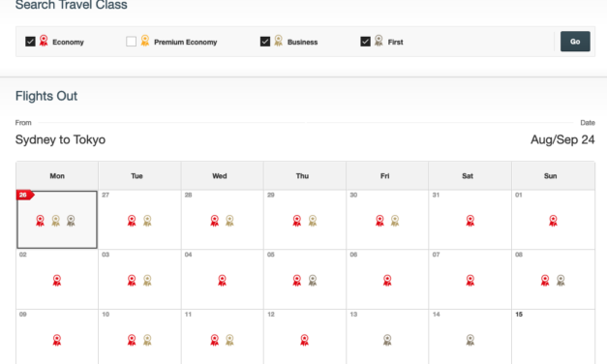Pick the Economy ribbon on Wed 28
The height and width of the screenshot is (364, 607).
click(x=215, y=221)
